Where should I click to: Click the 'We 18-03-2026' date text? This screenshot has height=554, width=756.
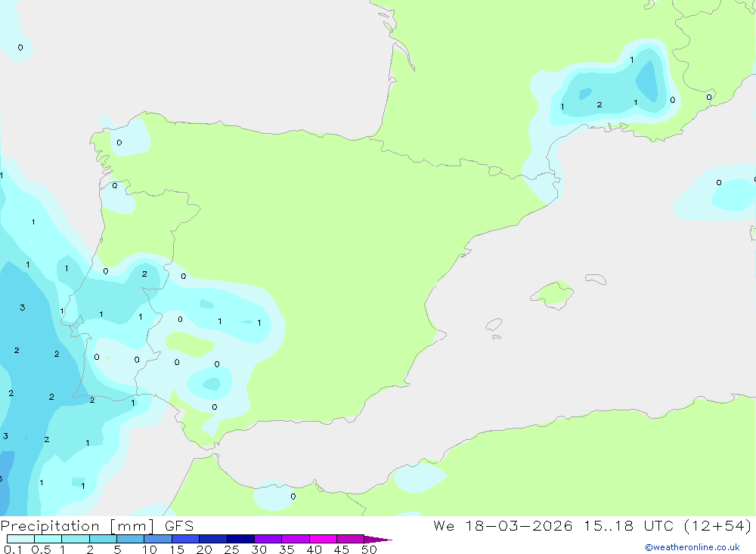[503, 525]
